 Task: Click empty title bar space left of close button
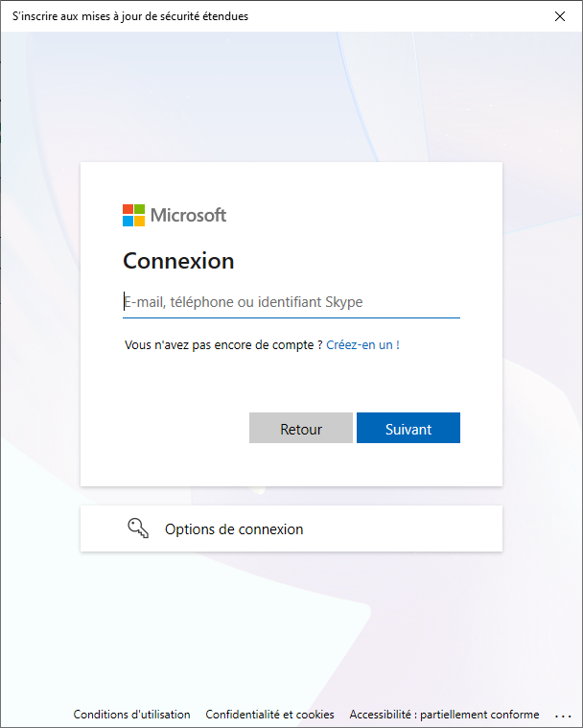point(403,15)
